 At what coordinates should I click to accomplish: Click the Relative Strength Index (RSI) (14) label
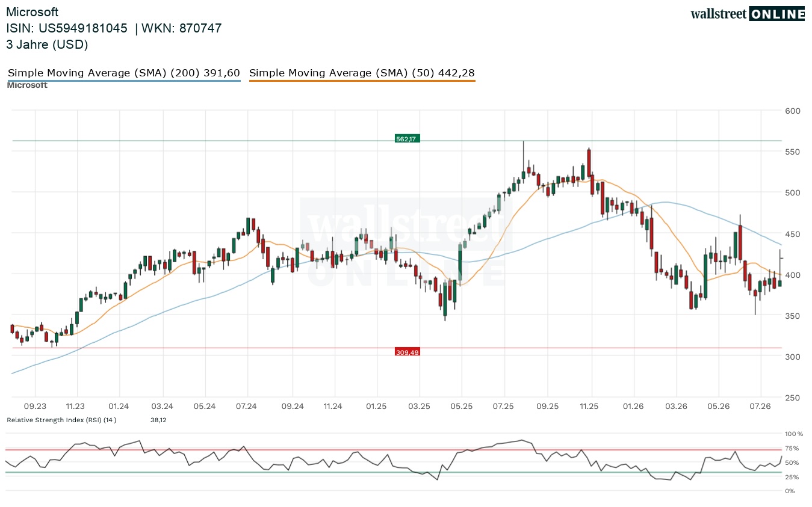(61, 420)
